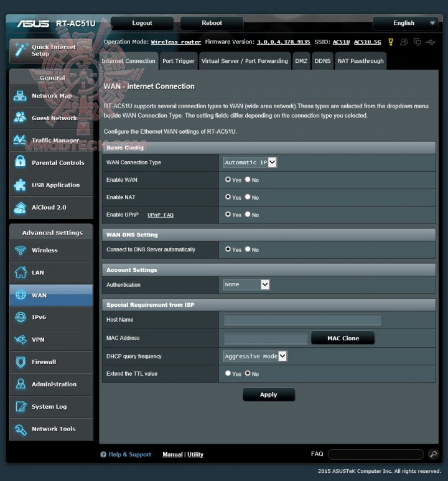Select Yes for Enable WAN

[x=228, y=179]
